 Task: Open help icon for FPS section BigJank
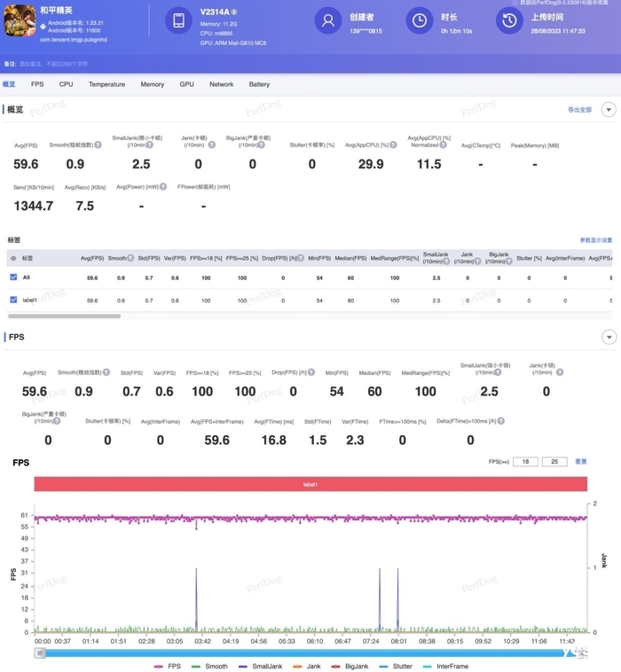pyautogui.click(x=57, y=421)
